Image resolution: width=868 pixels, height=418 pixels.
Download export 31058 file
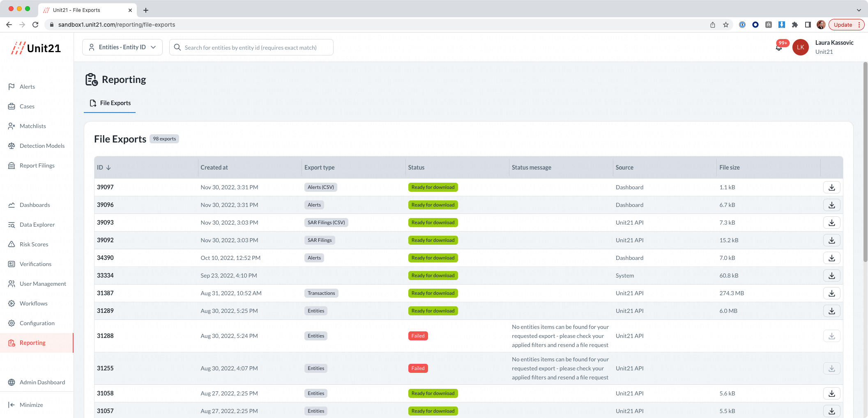[831, 393]
